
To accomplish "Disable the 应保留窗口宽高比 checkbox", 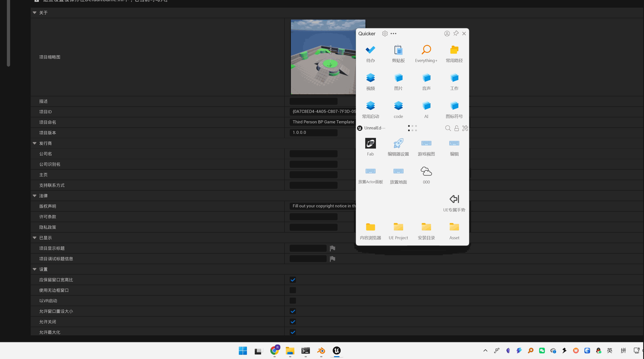I will pos(293,280).
